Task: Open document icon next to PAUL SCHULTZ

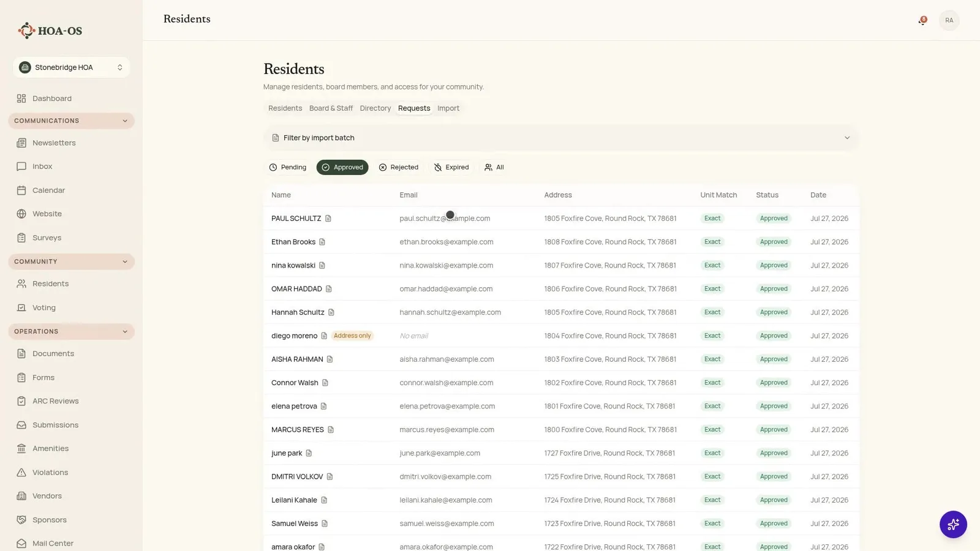Action: [x=328, y=219]
